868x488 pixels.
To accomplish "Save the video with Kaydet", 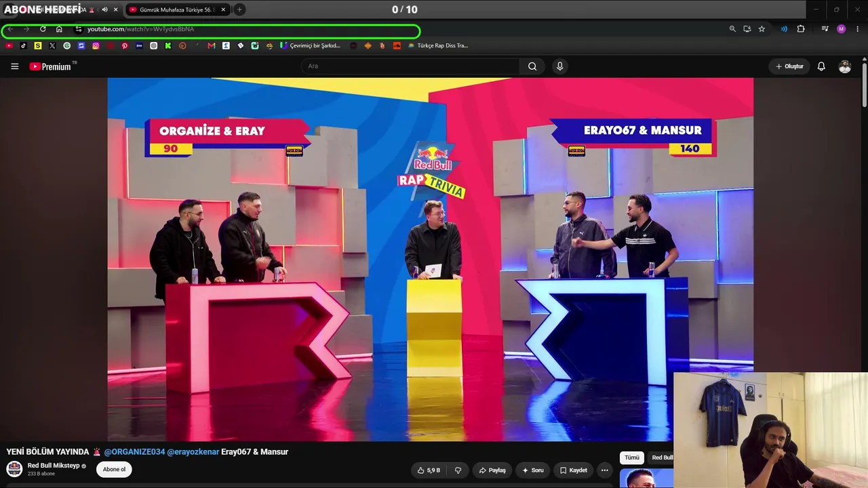I will pyautogui.click(x=574, y=470).
